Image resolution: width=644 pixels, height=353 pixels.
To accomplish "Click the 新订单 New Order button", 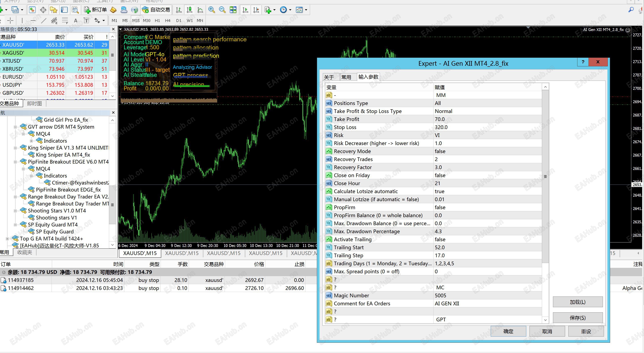I will click(96, 10).
